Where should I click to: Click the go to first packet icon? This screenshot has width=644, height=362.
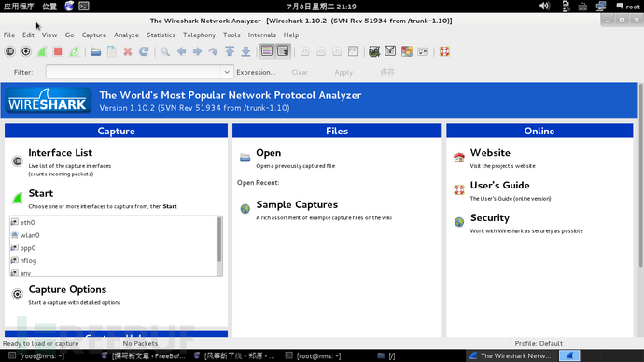tap(230, 51)
